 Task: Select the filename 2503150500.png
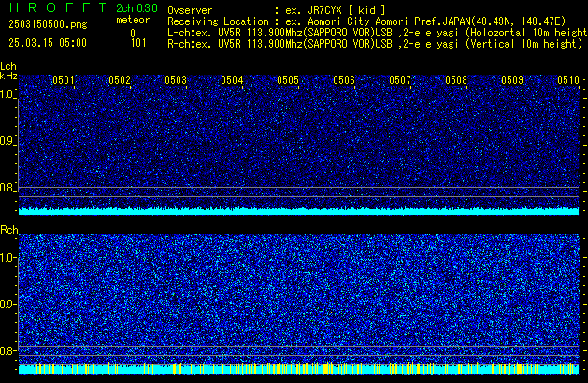coord(48,24)
